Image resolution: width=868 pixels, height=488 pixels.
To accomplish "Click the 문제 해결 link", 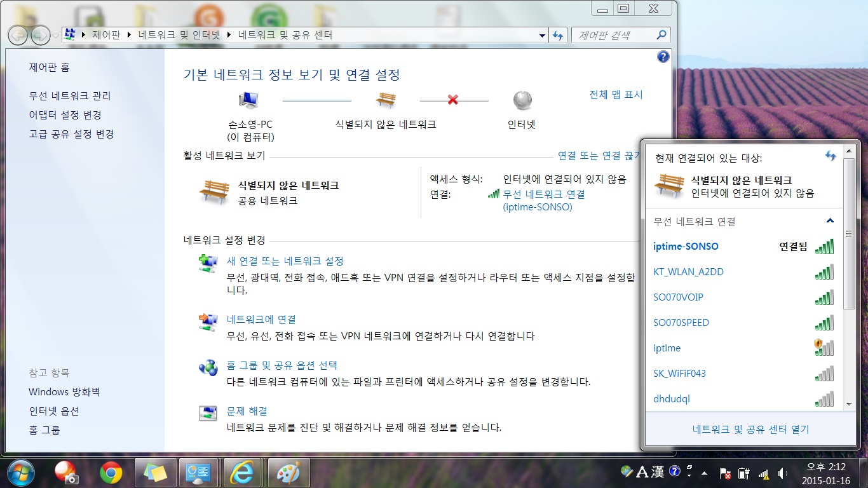I will pos(247,411).
